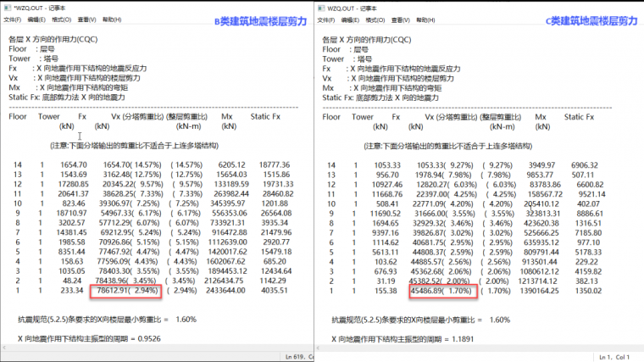Click the red-boxed value 78612.91 (2.94%)

click(x=124, y=290)
